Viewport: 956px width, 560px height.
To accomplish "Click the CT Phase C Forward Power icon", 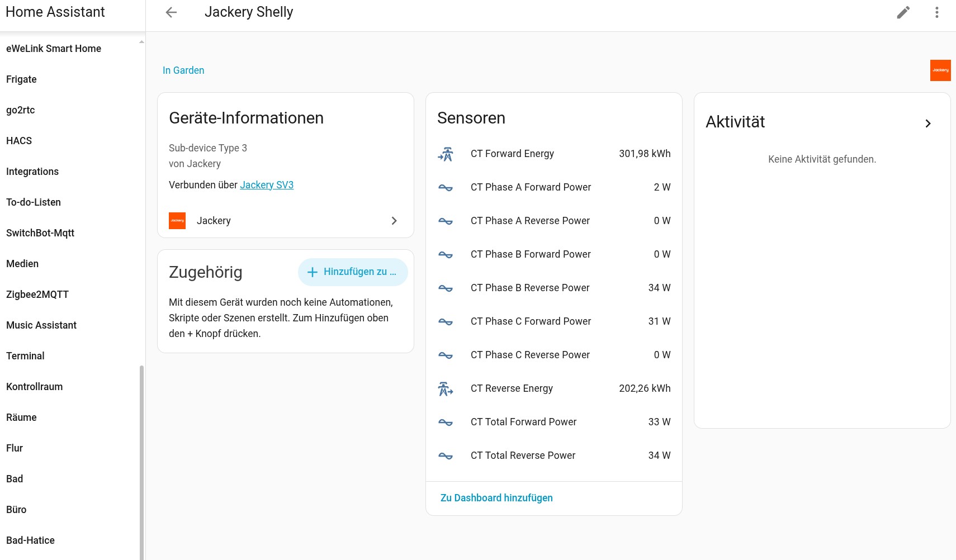I will pyautogui.click(x=446, y=321).
